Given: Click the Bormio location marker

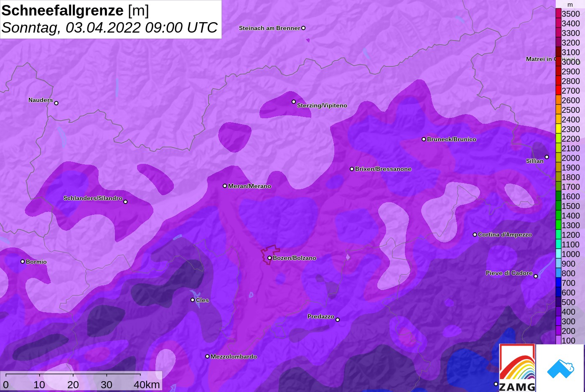Looking at the screenshot, I should click(23, 262).
